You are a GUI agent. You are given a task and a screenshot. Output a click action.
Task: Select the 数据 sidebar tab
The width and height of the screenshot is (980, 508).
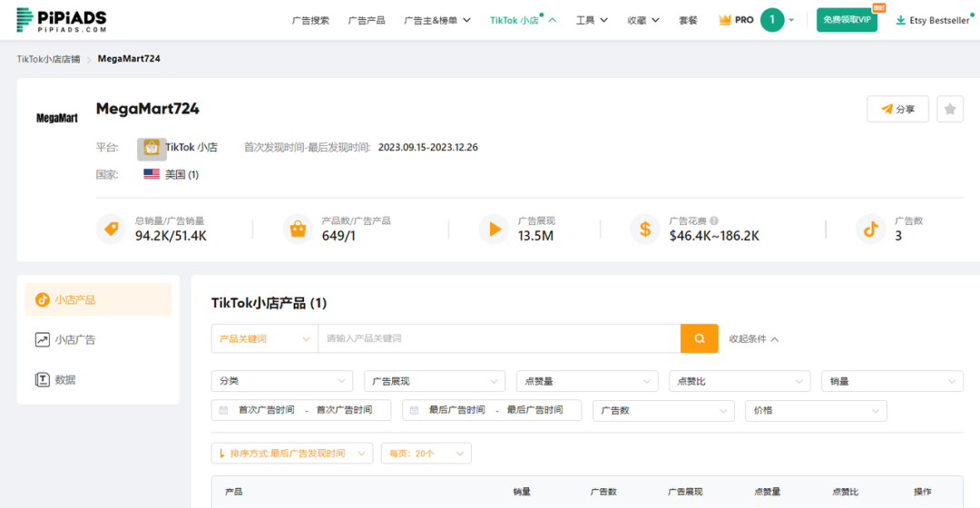(98, 379)
